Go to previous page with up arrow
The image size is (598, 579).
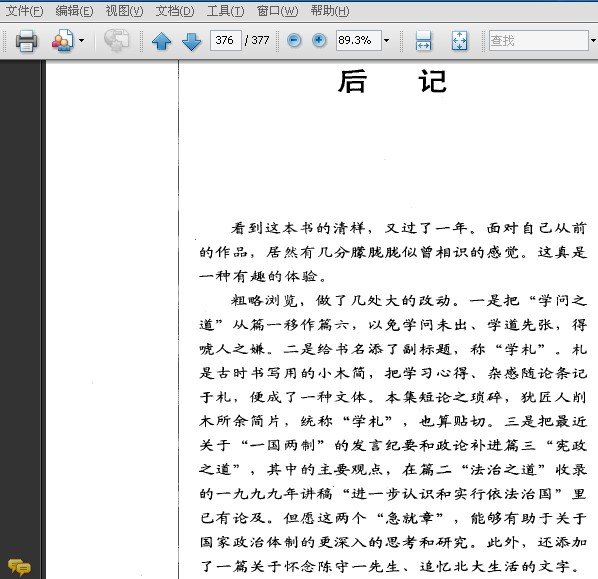[161, 41]
